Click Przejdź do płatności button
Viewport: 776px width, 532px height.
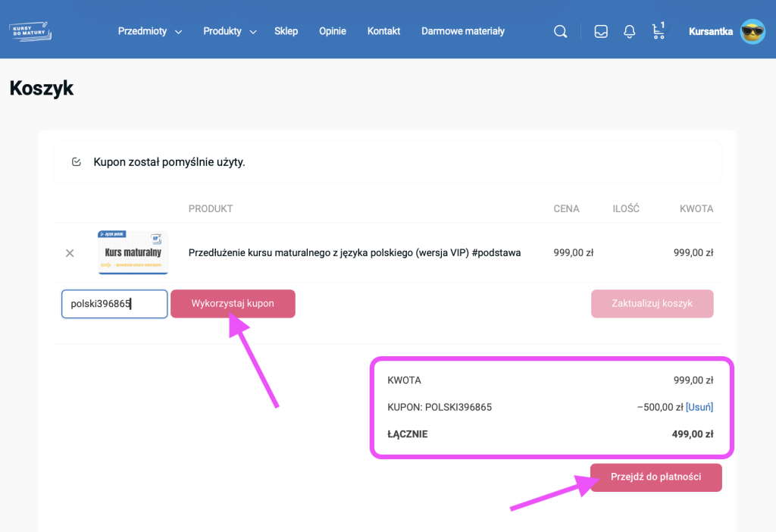[656, 477]
